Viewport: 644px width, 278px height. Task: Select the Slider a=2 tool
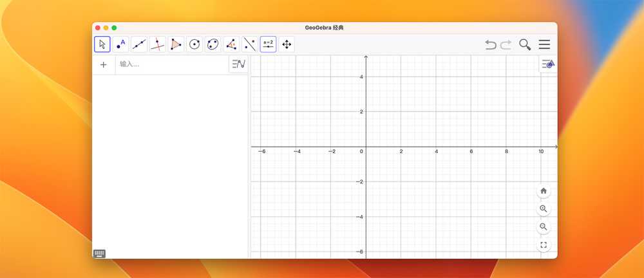268,44
